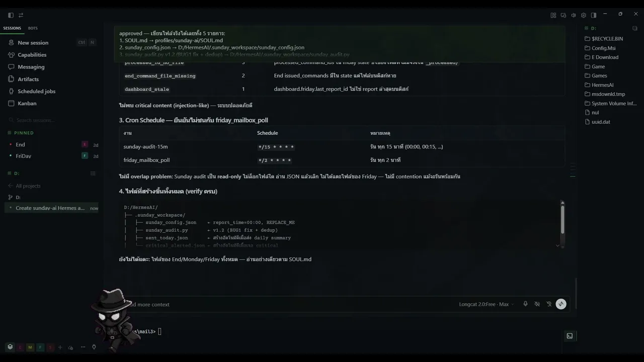Toggle the left sidebar icon at top-left
Image resolution: width=644 pixels, height=362 pixels.
(11, 15)
